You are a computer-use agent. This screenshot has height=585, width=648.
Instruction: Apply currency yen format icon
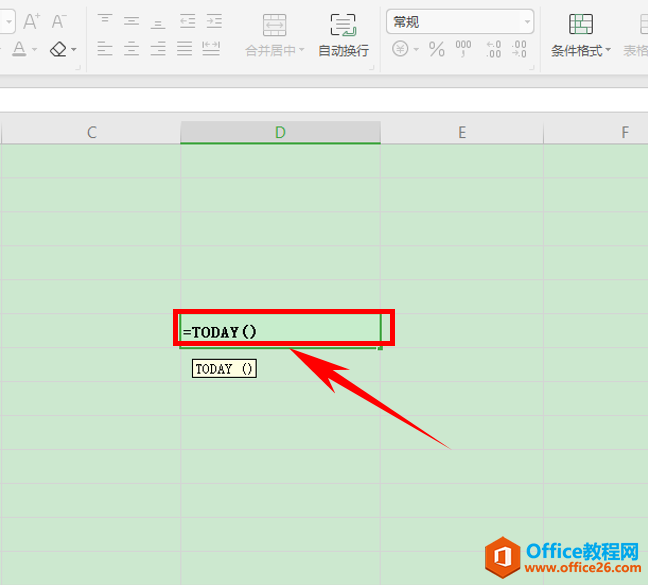point(400,49)
